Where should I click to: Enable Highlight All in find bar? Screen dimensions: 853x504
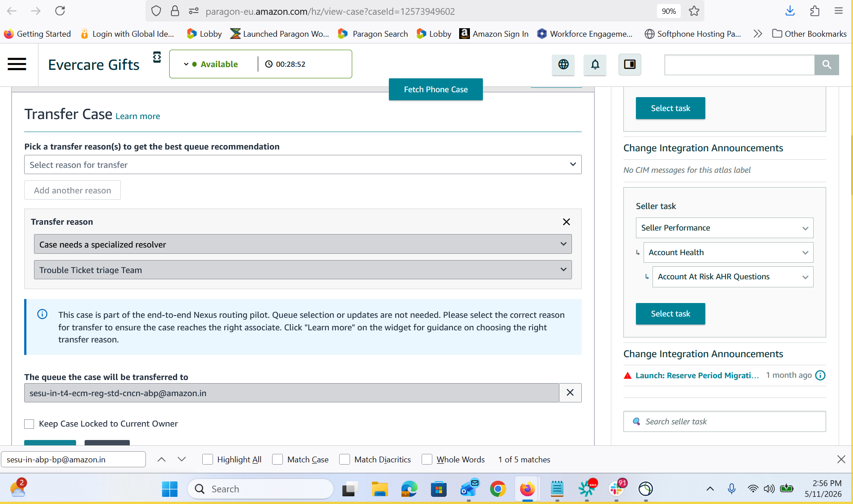(207, 459)
